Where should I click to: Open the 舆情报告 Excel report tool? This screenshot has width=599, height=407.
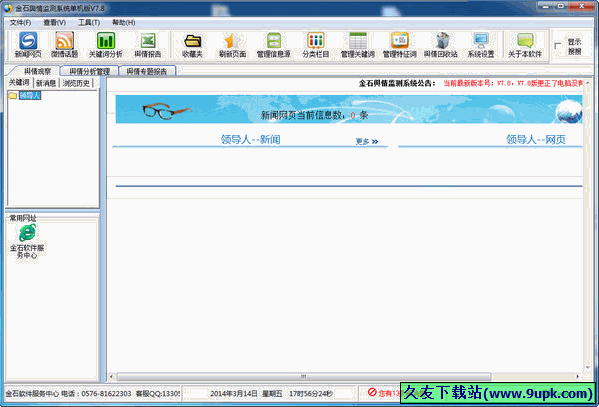[148, 45]
